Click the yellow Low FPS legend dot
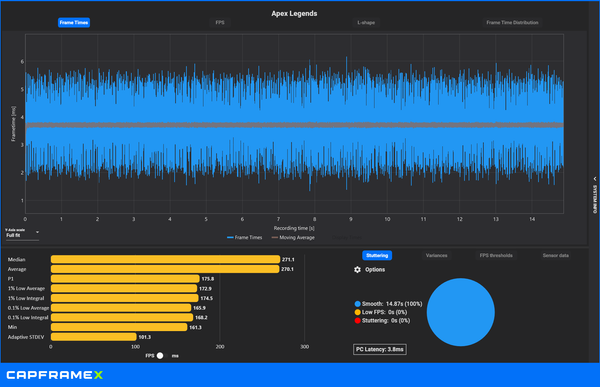Viewport: 600px width, 387px height. click(x=357, y=312)
